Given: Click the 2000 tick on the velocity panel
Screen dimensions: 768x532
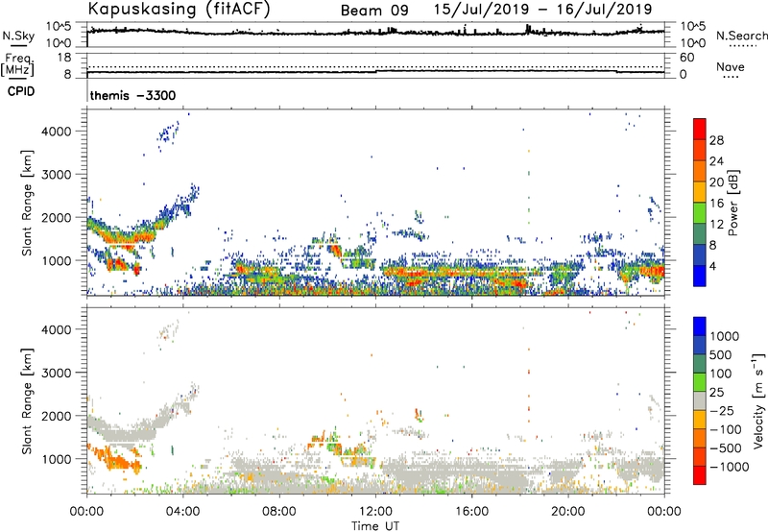Looking at the screenshot, I should (56, 416).
